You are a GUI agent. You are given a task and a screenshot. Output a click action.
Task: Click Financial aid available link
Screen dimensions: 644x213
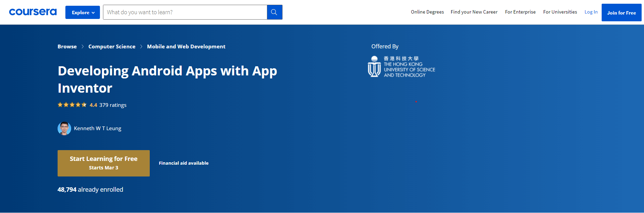tap(184, 163)
